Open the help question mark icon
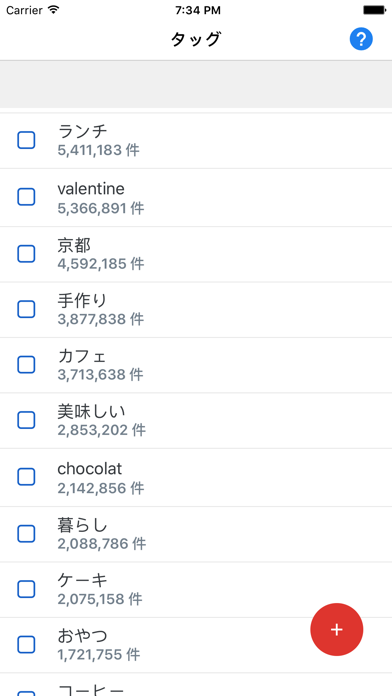The image size is (392, 696). pyautogui.click(x=361, y=40)
